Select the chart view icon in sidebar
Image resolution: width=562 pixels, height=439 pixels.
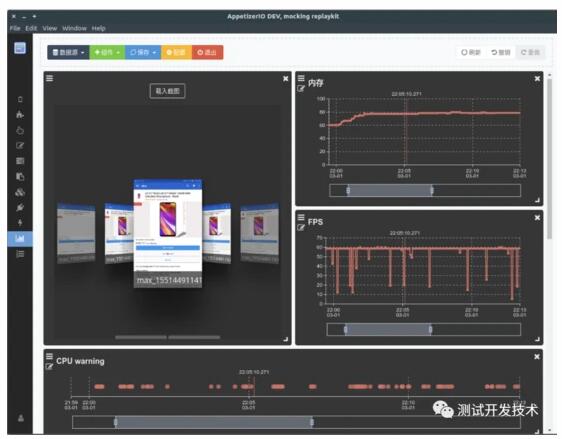(x=20, y=239)
